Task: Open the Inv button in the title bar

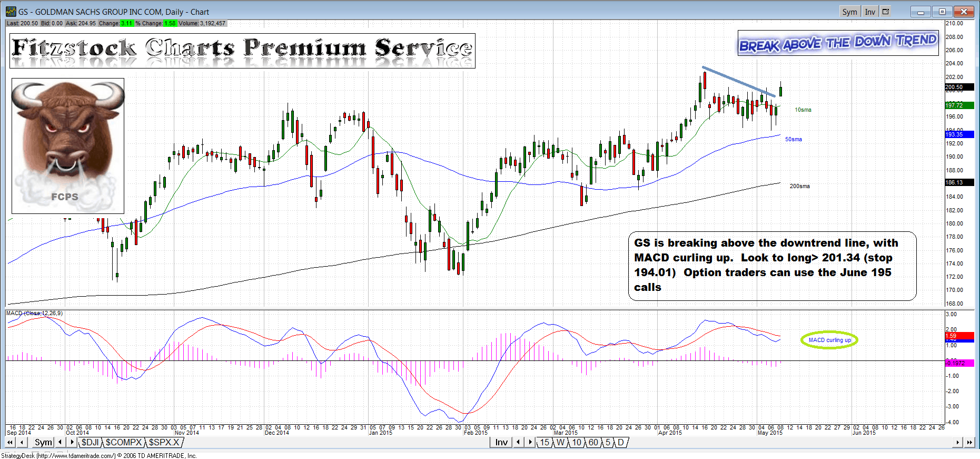Action: (870, 12)
